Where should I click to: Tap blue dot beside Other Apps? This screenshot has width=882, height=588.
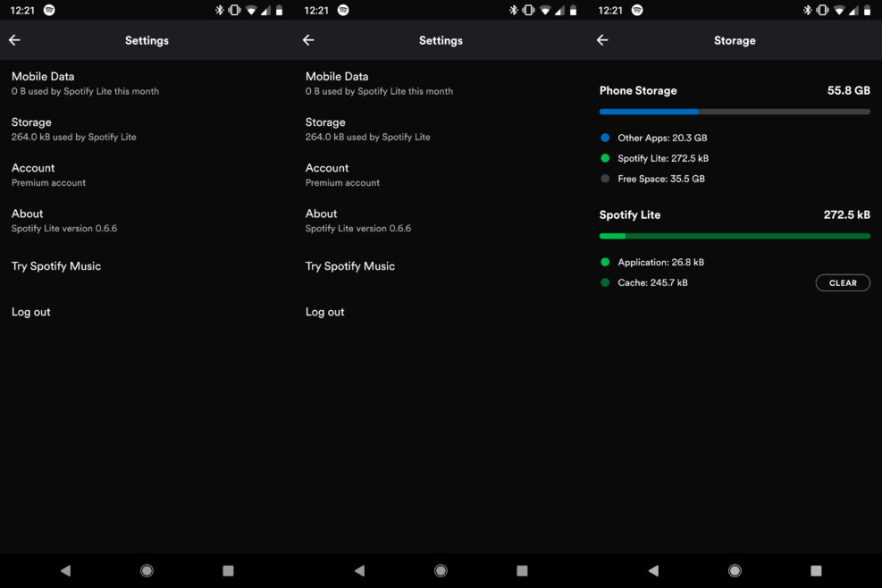click(605, 138)
